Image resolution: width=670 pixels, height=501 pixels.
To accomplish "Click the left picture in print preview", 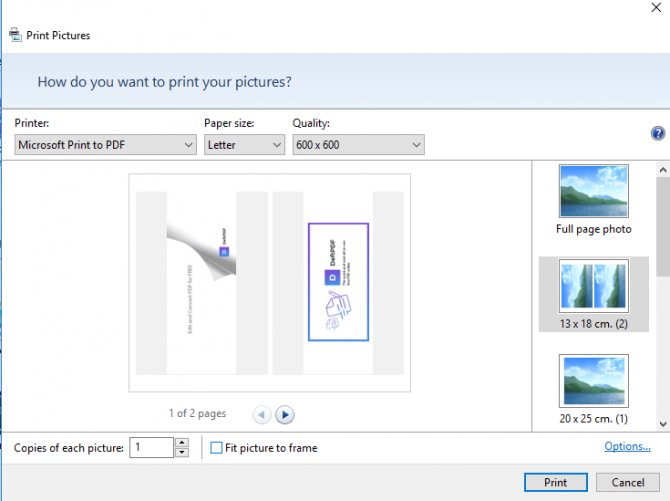I will (202, 283).
